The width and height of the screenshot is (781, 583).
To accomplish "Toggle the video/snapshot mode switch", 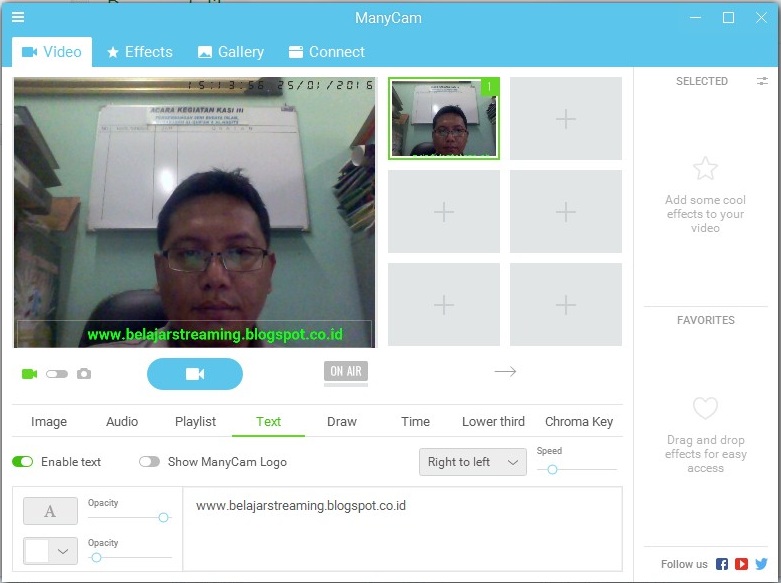I will pos(57,374).
